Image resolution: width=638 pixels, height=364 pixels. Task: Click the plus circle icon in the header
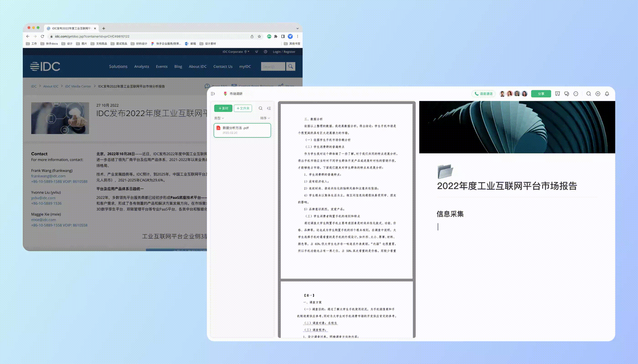click(x=598, y=94)
